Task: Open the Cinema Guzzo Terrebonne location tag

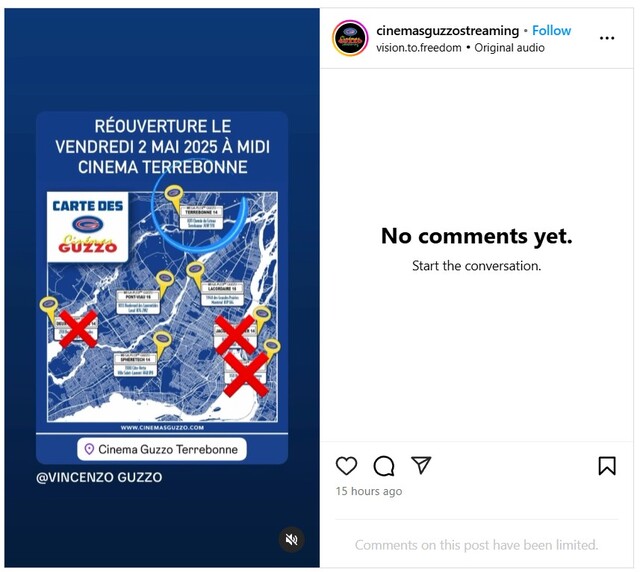Action: 162,449
